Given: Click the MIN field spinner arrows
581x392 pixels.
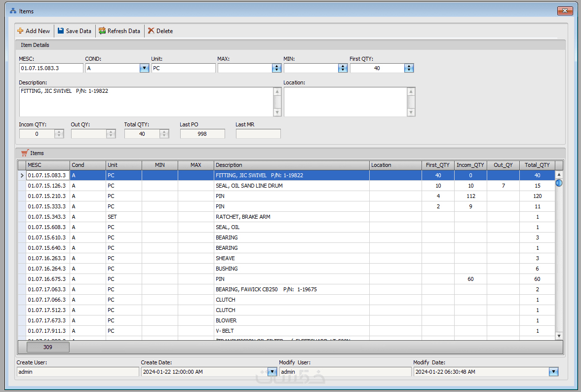Looking at the screenshot, I should tap(343, 68).
